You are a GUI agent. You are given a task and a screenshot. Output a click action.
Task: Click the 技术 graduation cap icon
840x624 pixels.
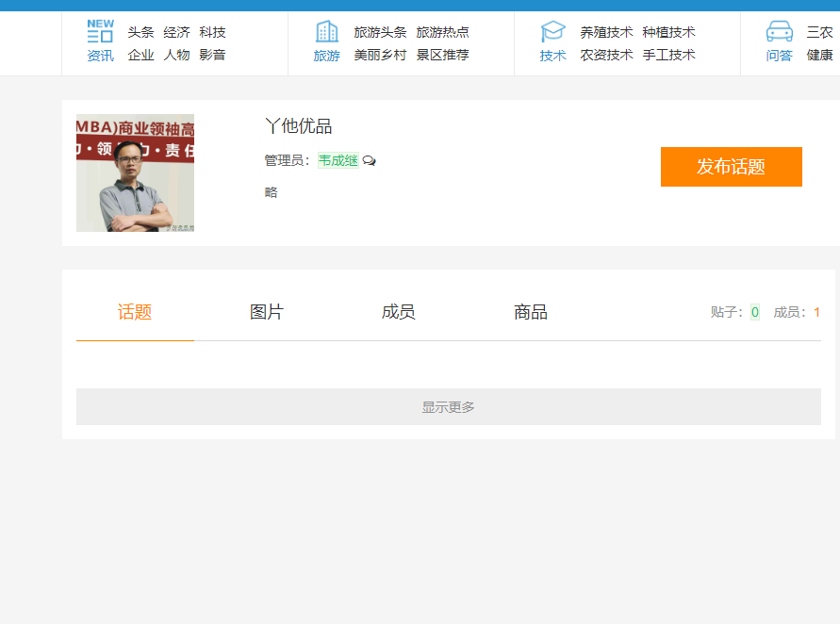(552, 31)
